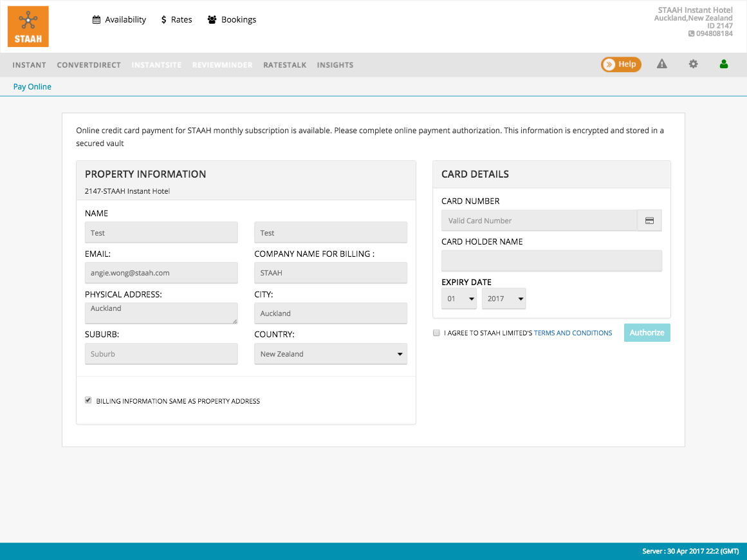The width and height of the screenshot is (747, 560).
Task: Open the green user profile icon
Action: coord(724,64)
